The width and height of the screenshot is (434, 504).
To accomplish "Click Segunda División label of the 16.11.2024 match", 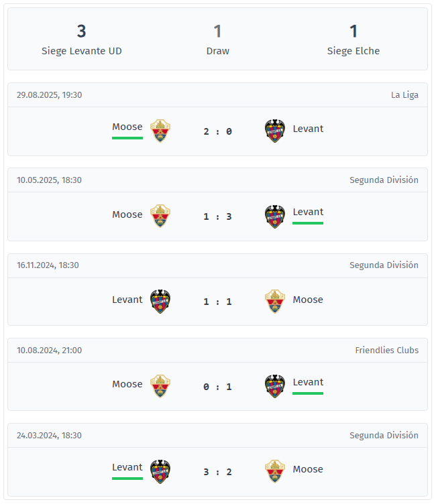I will [384, 265].
